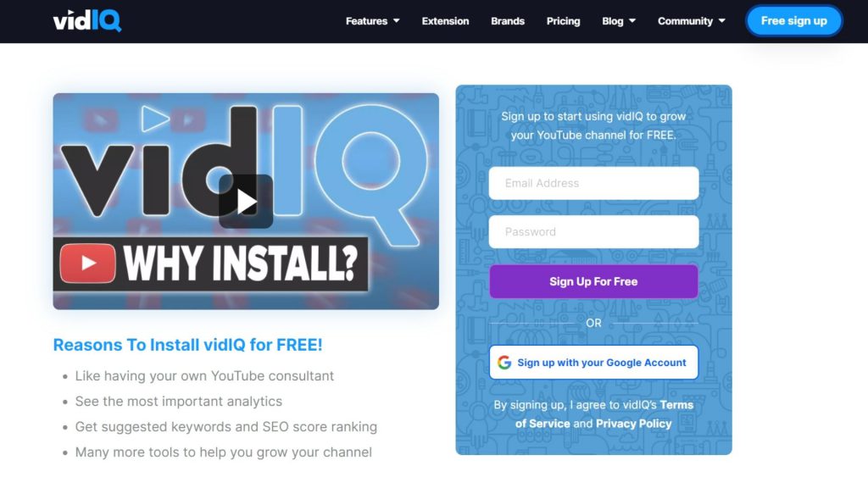Open the Terms of Service link
The image size is (868, 488).
604,413
